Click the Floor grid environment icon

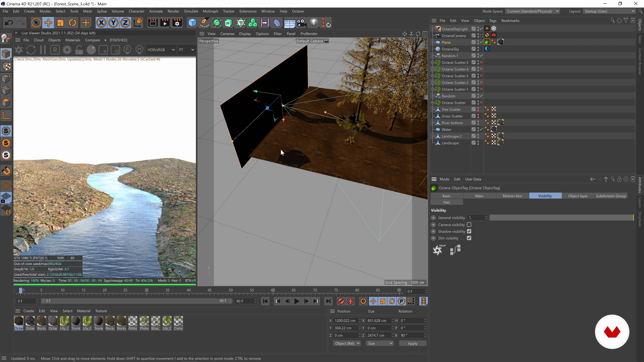[289, 23]
